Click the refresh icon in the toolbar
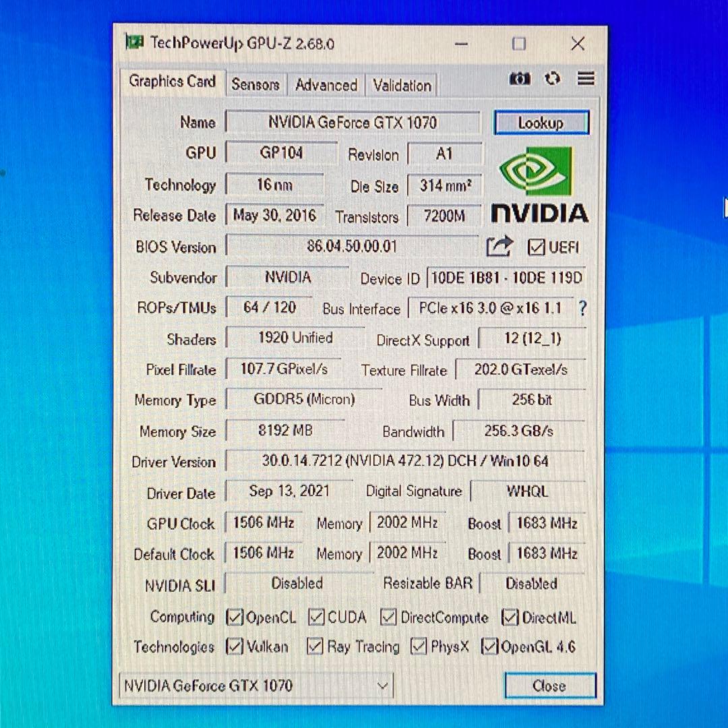The width and height of the screenshot is (728, 728). pyautogui.click(x=552, y=78)
